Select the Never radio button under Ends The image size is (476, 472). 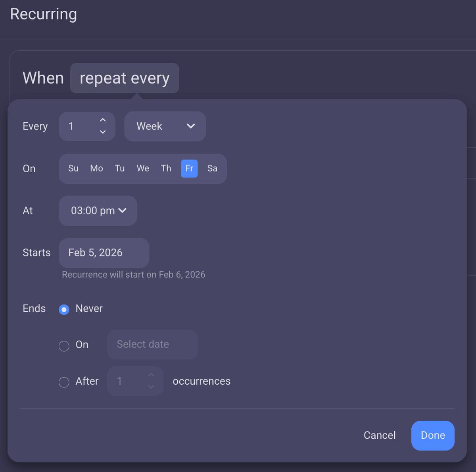pos(64,309)
